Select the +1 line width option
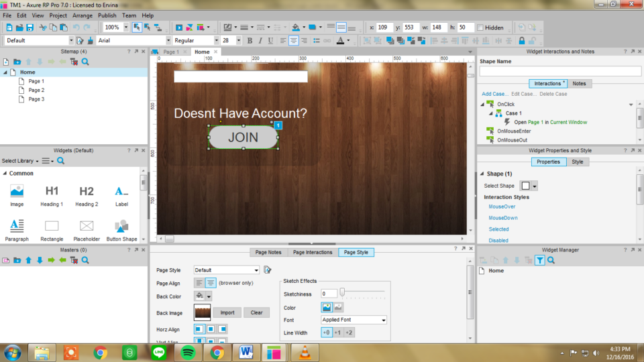This screenshot has width=644, height=362. [337, 333]
